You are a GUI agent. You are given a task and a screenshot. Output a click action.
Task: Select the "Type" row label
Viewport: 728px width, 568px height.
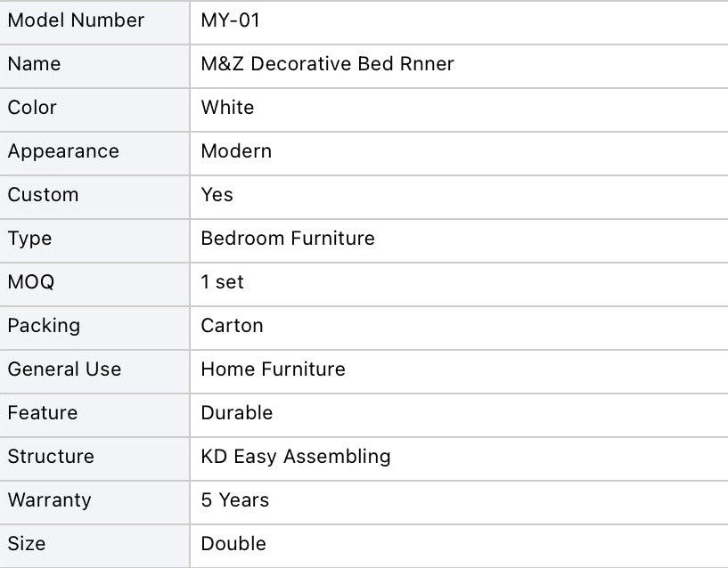29,239
